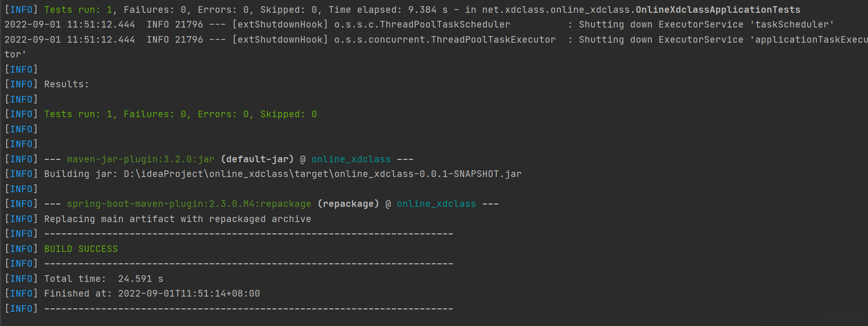Screen dimensions: 868x326
Task: Click the test summary line below Results
Action: [180, 114]
